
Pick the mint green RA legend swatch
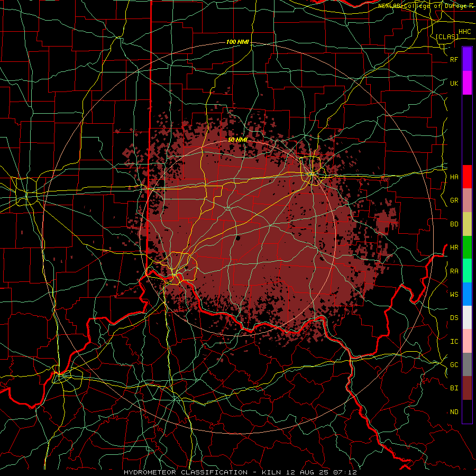pyautogui.click(x=467, y=271)
